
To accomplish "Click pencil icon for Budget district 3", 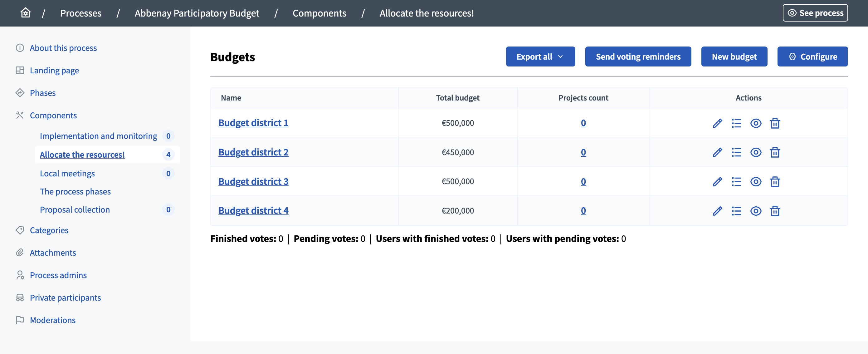I will [x=717, y=182].
